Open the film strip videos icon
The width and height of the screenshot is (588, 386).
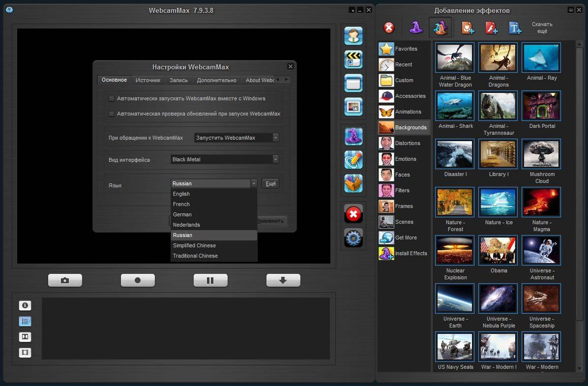click(x=25, y=353)
